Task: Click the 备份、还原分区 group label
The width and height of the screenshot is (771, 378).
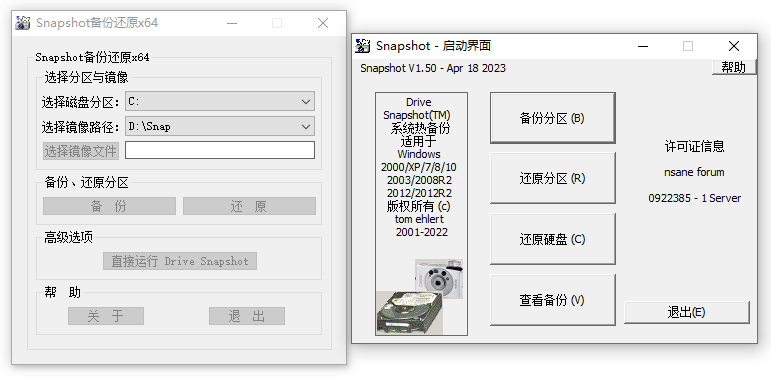Action: coord(87,183)
